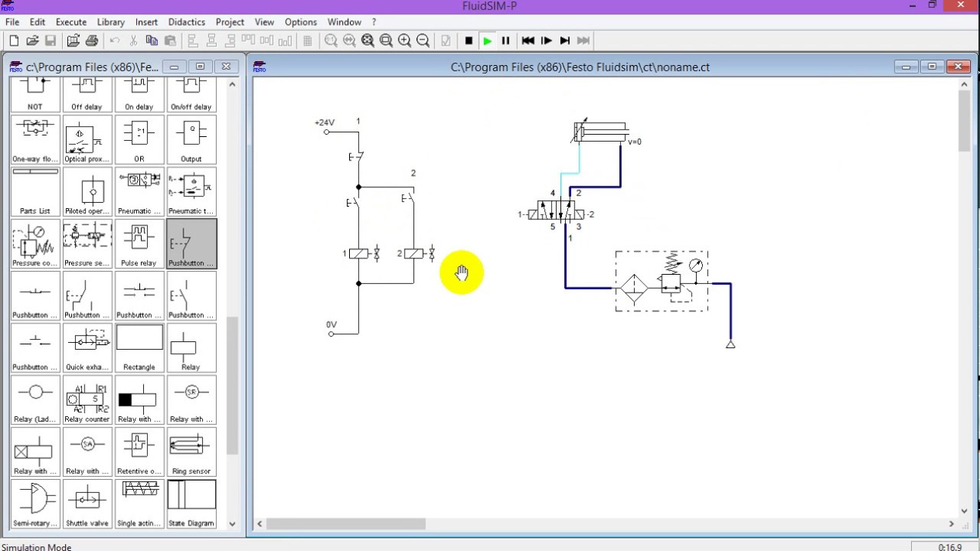Open the View menu
Image resolution: width=980 pixels, height=551 pixels.
click(x=264, y=22)
